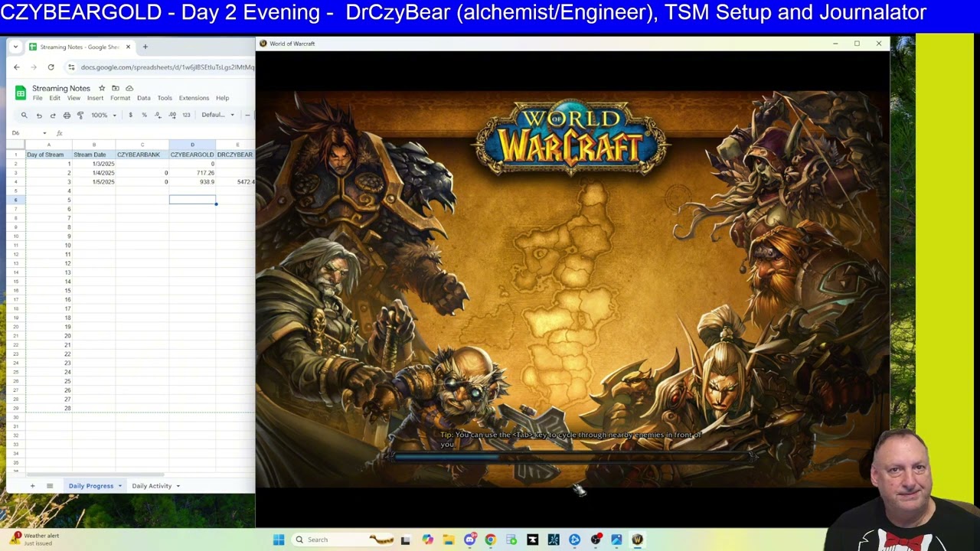The height and width of the screenshot is (551, 980).
Task: Click the decrease font size minus button
Action: (x=247, y=115)
